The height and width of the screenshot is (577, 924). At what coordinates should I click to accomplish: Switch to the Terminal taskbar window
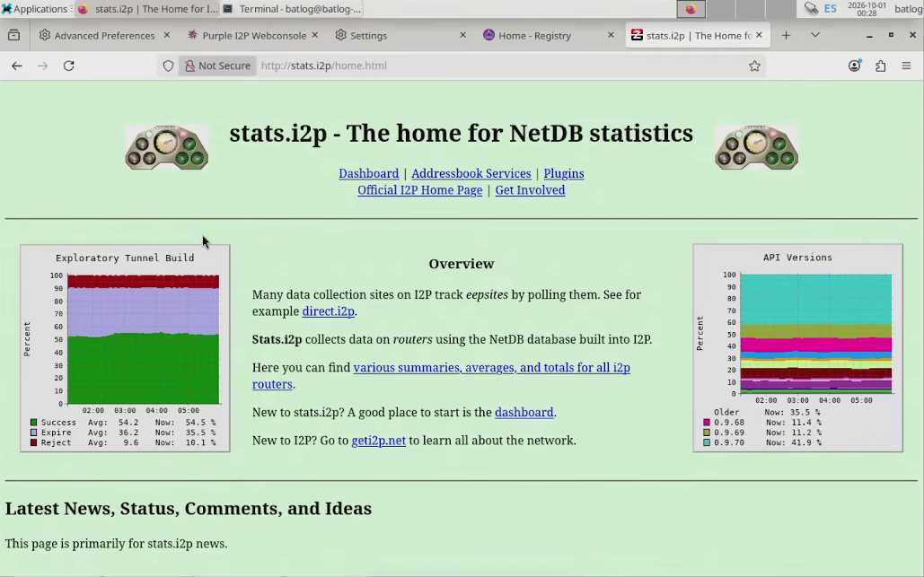coord(293,9)
